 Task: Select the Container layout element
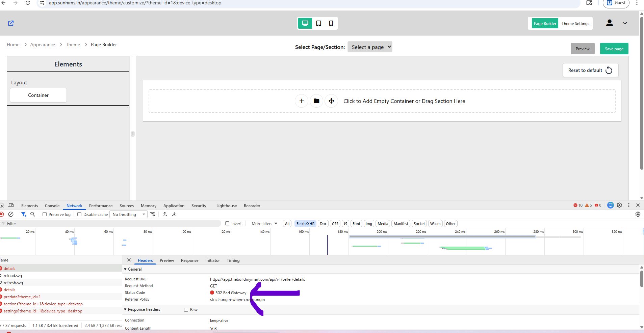38,95
